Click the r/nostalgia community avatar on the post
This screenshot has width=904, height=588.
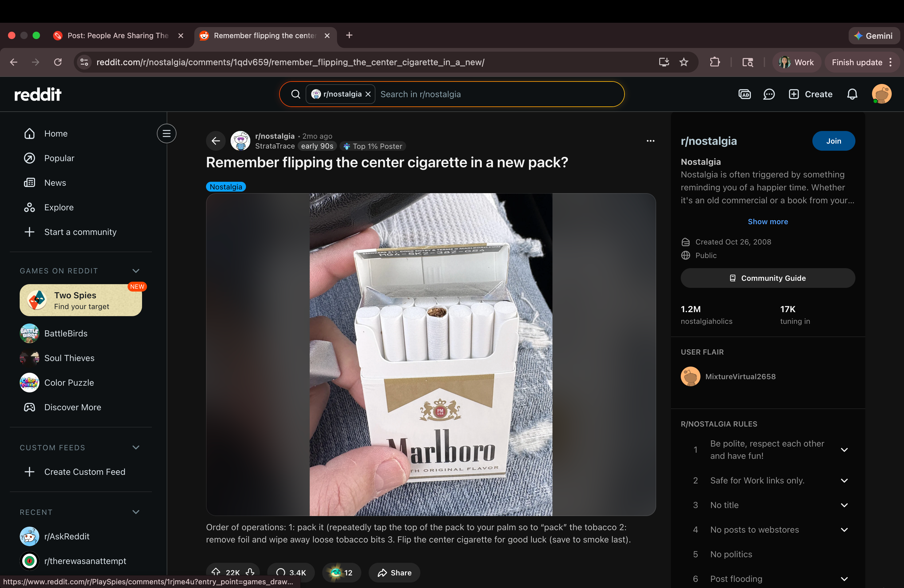pos(240,141)
